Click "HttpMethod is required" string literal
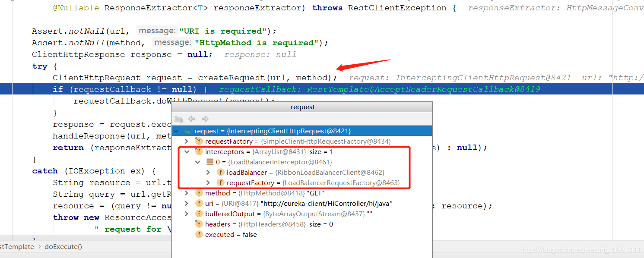Screen dimensions: 644x258 (257, 43)
